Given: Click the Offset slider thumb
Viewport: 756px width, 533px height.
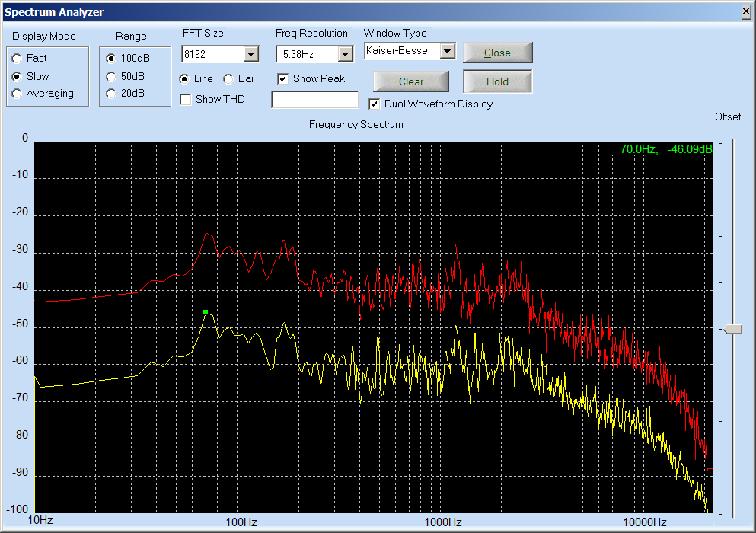Looking at the screenshot, I should coord(733,330).
